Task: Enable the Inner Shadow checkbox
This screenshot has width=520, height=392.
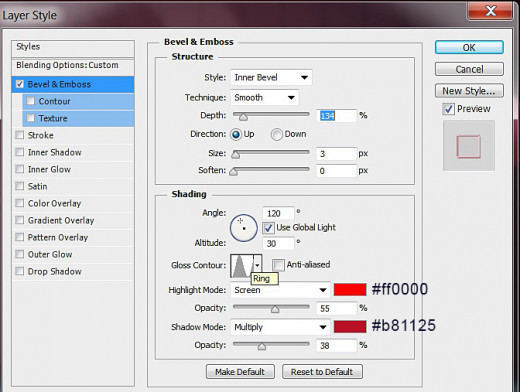Action: click(x=20, y=152)
